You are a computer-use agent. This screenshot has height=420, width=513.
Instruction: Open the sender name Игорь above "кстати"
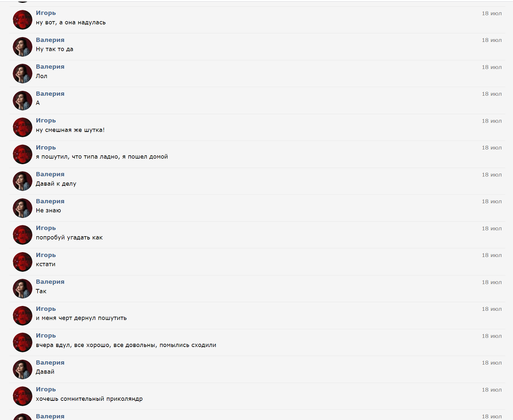(x=46, y=255)
